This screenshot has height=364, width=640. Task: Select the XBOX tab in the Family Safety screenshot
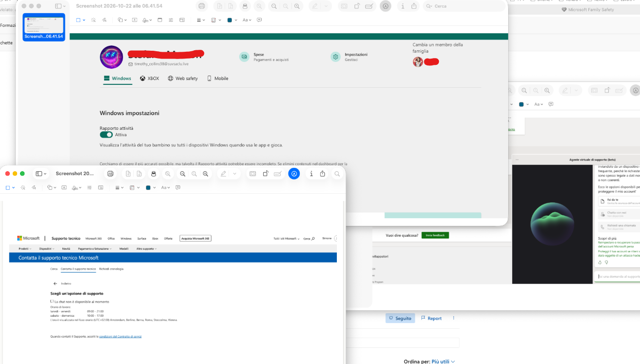[149, 78]
